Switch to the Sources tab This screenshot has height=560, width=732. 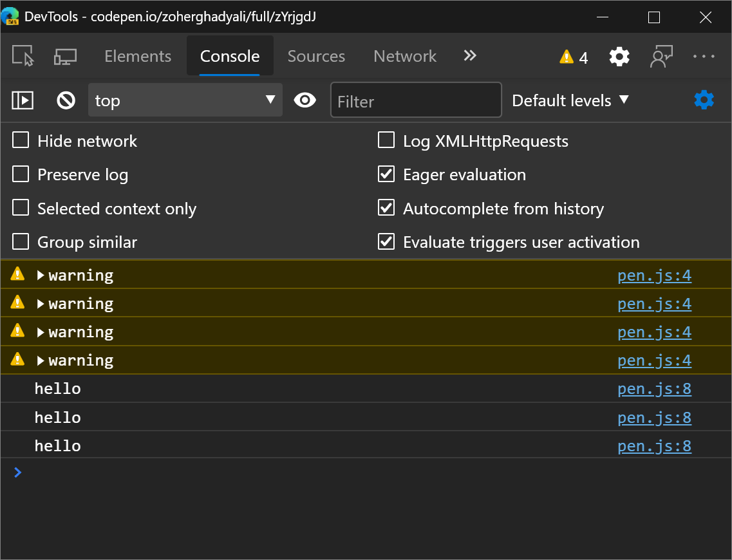tap(316, 56)
